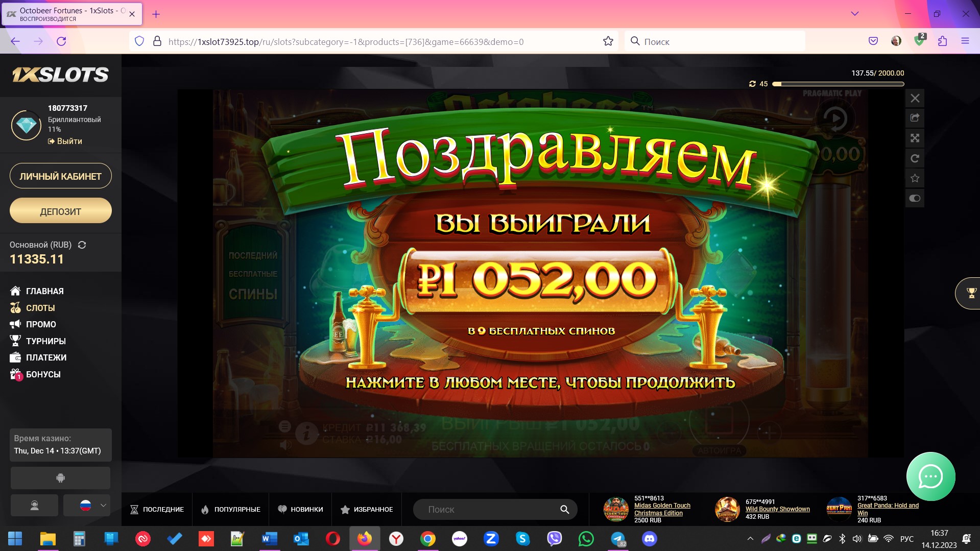Add game to favorites star icon
Viewport: 980px width, 551px height.
click(x=915, y=178)
